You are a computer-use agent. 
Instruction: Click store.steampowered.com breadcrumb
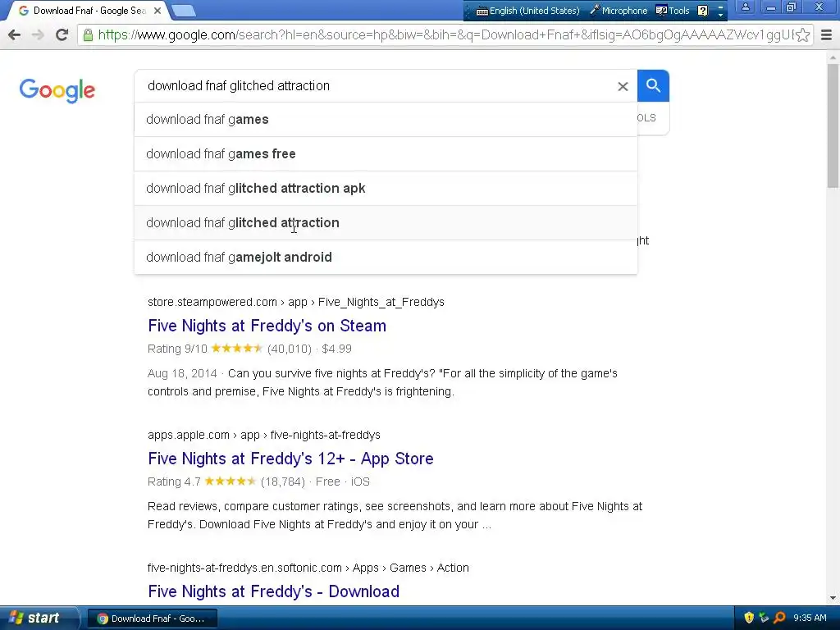pyautogui.click(x=212, y=302)
